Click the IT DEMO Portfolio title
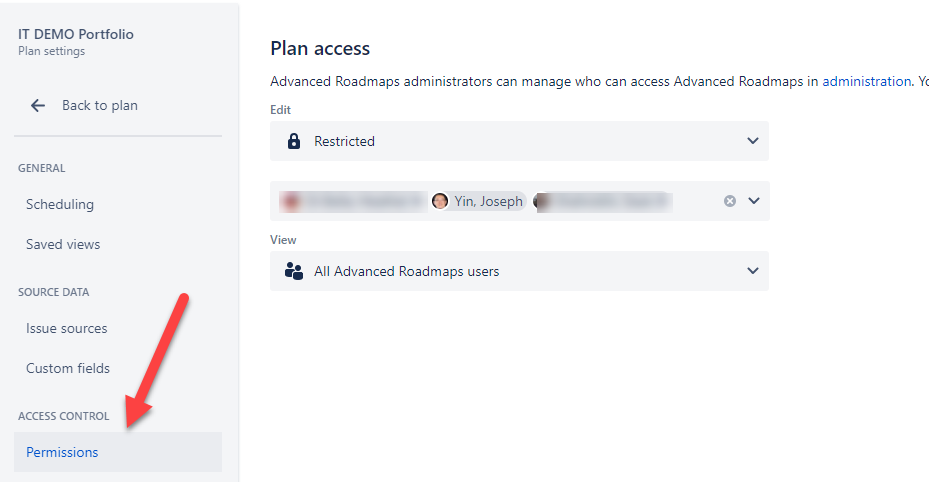 pos(76,34)
